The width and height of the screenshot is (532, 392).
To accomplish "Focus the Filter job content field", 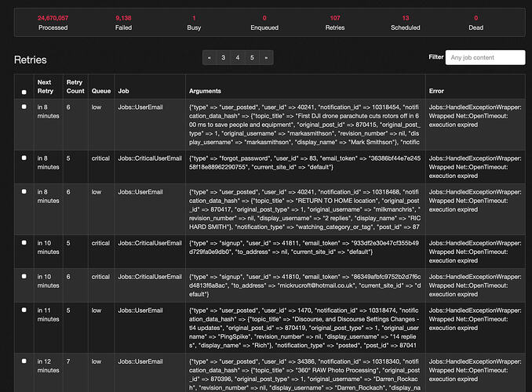I will click(485, 58).
